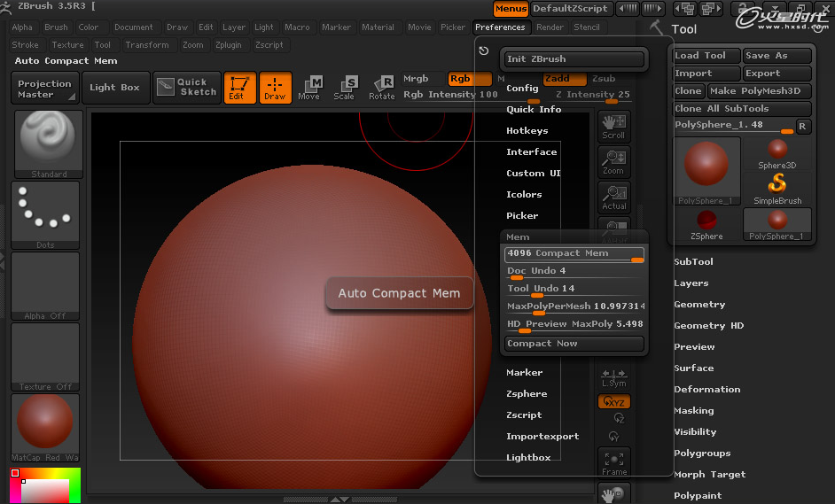This screenshot has height=504, width=835.
Task: Click Make PolyMesh3D button
Action: point(760,91)
